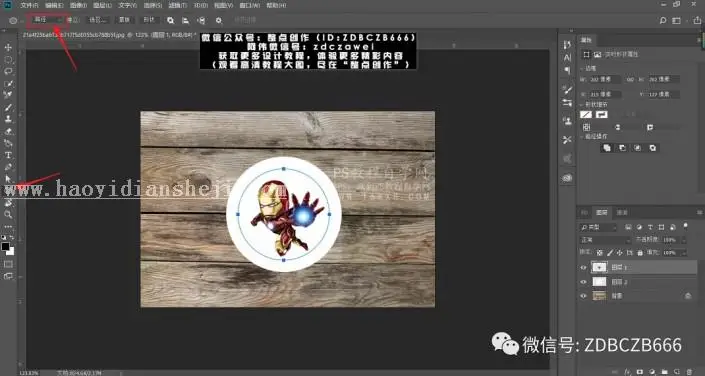Open the fill slider dropdown arrow
705x376 pixels.
coord(684,253)
